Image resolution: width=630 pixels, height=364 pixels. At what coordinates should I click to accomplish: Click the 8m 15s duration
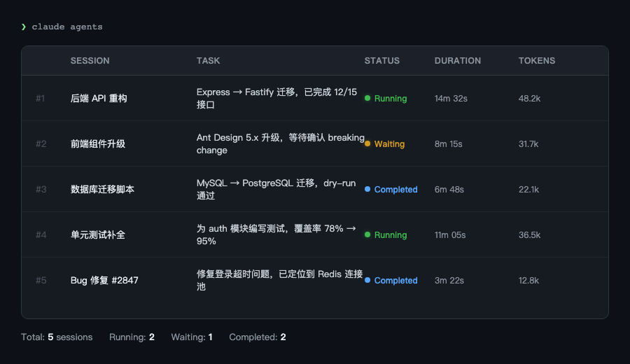click(449, 143)
